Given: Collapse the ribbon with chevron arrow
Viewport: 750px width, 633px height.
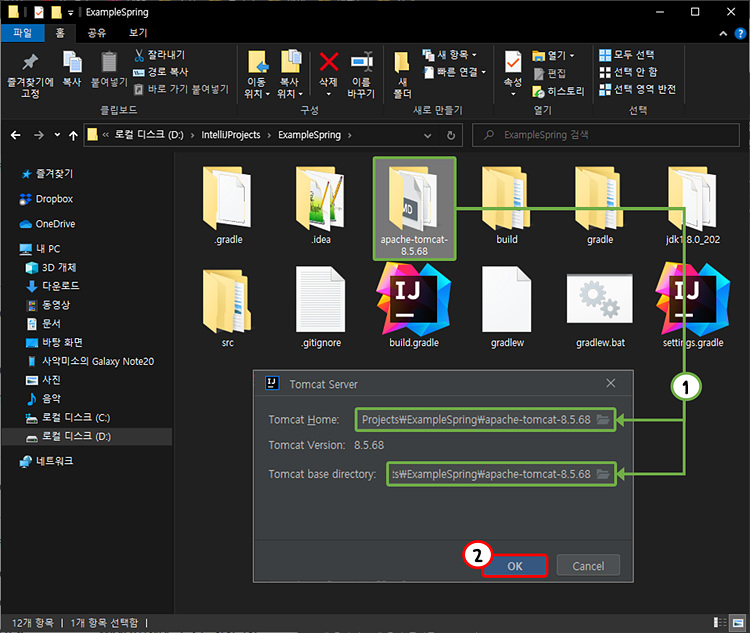Looking at the screenshot, I should [x=723, y=33].
